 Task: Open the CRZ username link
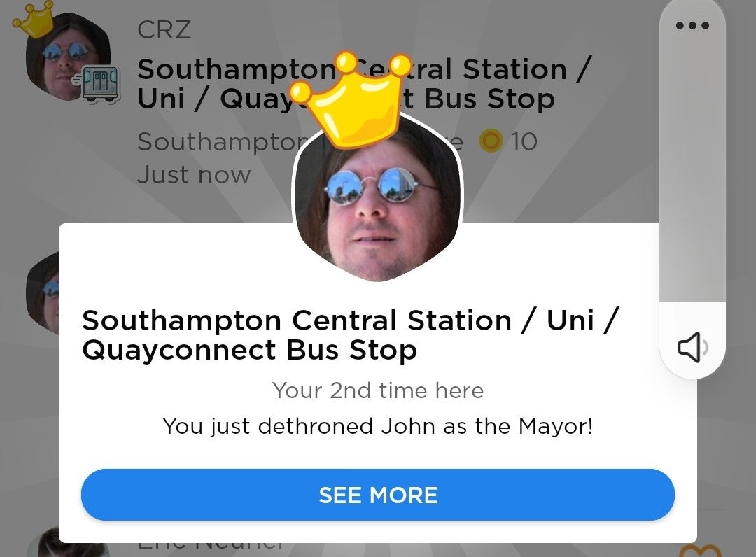tap(164, 30)
